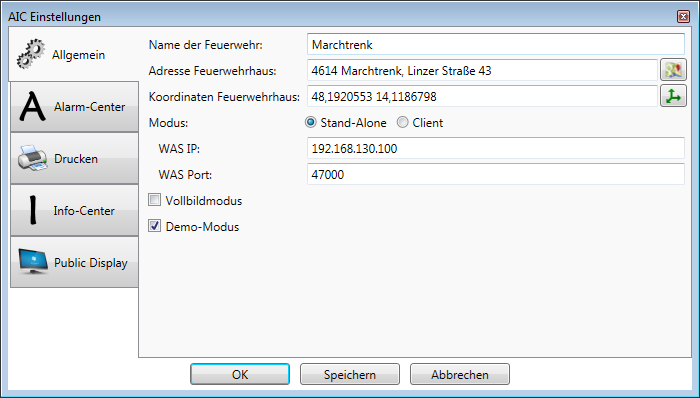700x398 pixels.
Task: Click the large A Alarm-Center icon
Action: [x=32, y=107]
